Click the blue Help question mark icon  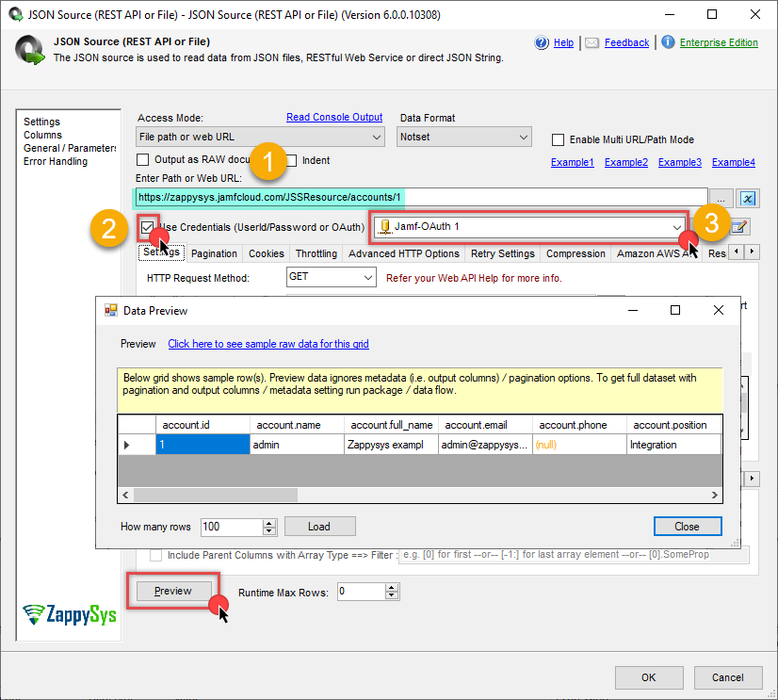point(542,42)
